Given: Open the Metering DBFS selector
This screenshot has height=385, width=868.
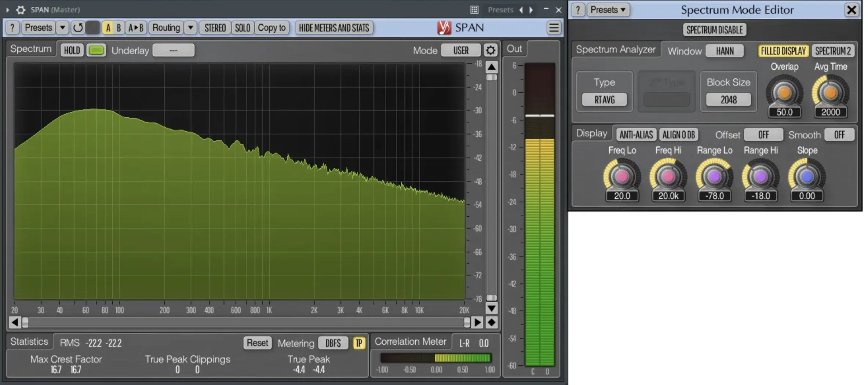Looking at the screenshot, I should click(333, 343).
